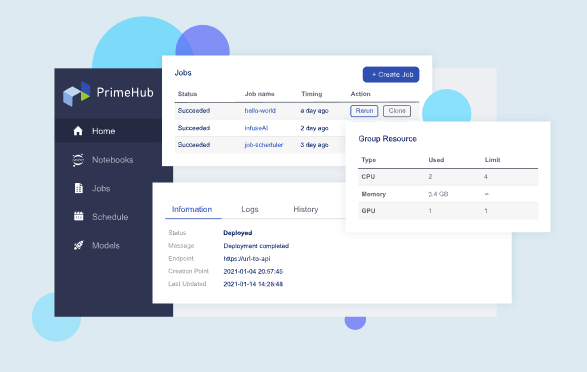Click the Limit column header

492,160
